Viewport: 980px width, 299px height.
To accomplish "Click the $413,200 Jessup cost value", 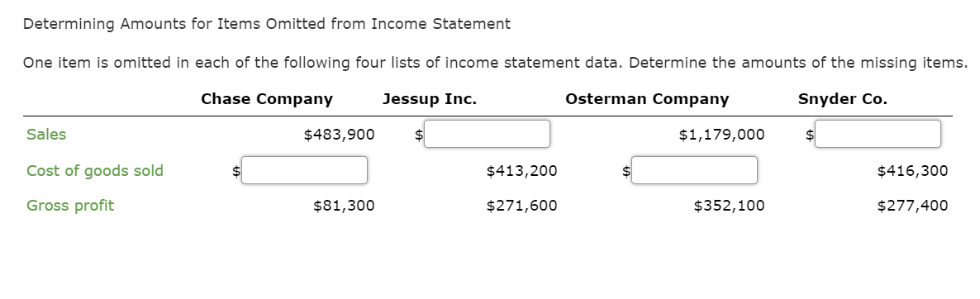I will (522, 171).
